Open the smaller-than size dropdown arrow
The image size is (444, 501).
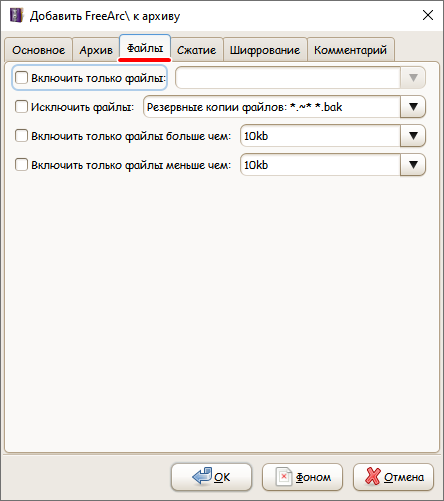click(413, 165)
